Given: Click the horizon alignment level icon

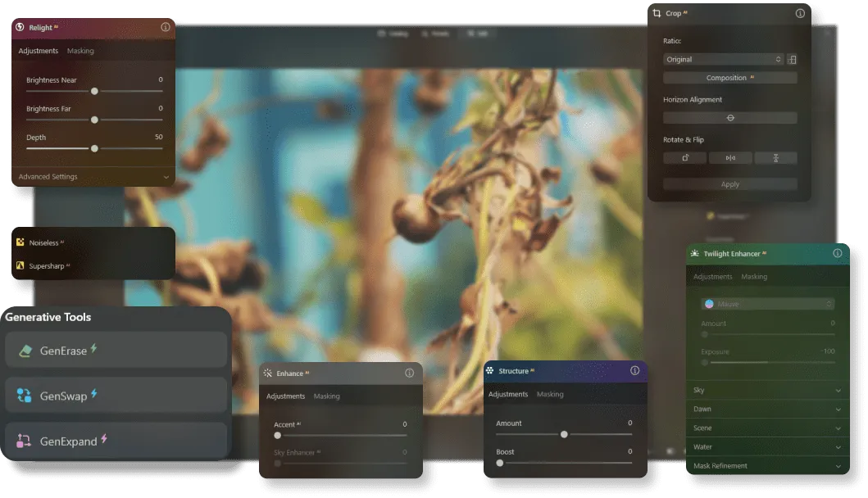Looking at the screenshot, I should tap(730, 118).
